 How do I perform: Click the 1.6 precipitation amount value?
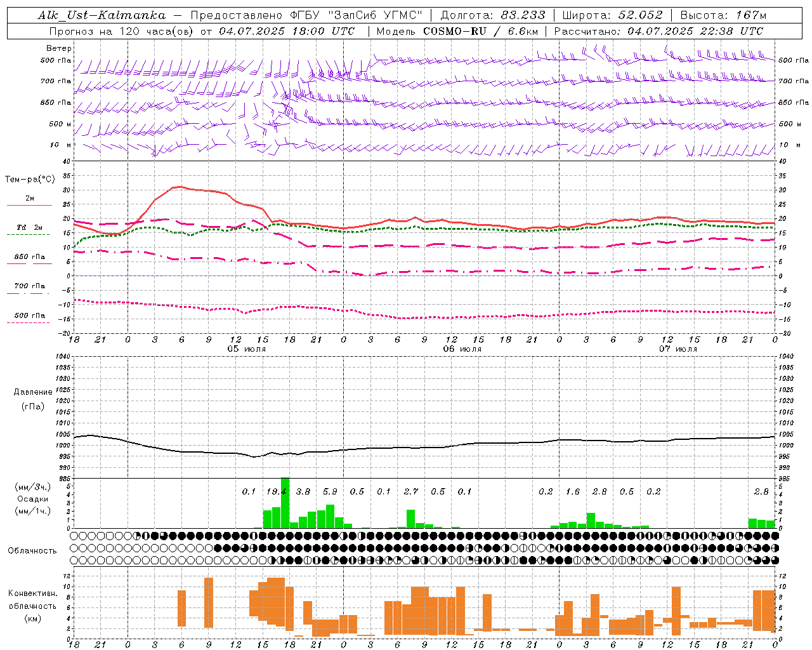(x=573, y=491)
